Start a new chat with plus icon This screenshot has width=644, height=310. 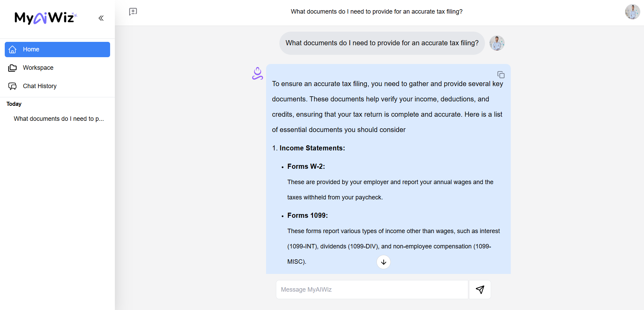coord(133,12)
